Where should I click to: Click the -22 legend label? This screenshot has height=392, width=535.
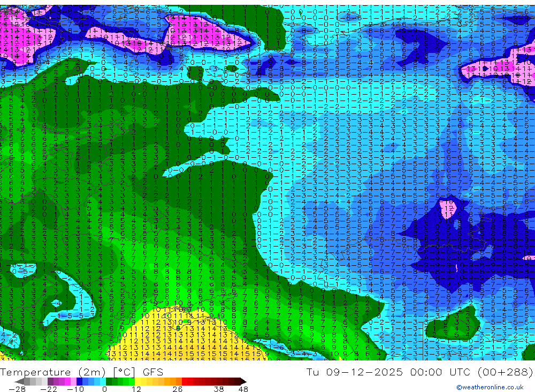[x=49, y=389]
